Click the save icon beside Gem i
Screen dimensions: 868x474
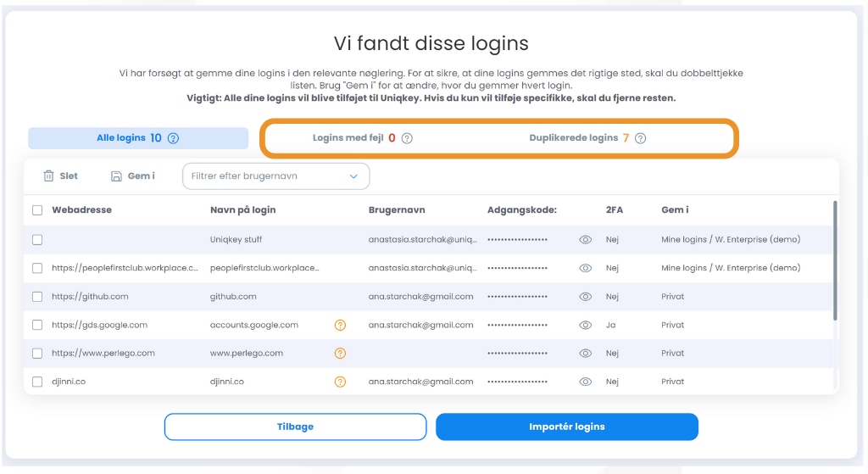pyautogui.click(x=116, y=176)
